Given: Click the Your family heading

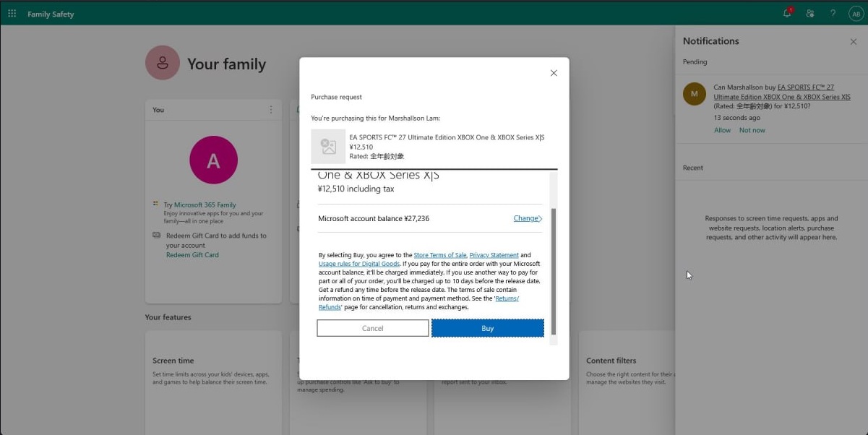Looking at the screenshot, I should [x=227, y=64].
